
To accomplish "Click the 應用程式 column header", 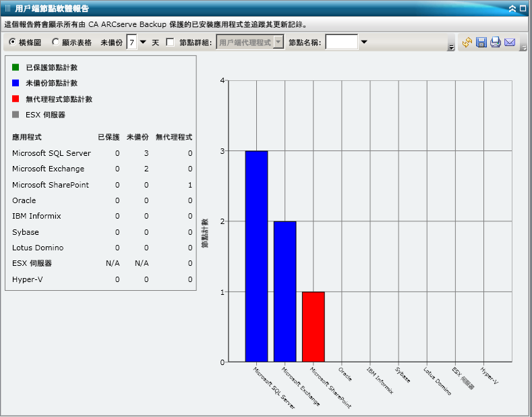I will point(27,137).
